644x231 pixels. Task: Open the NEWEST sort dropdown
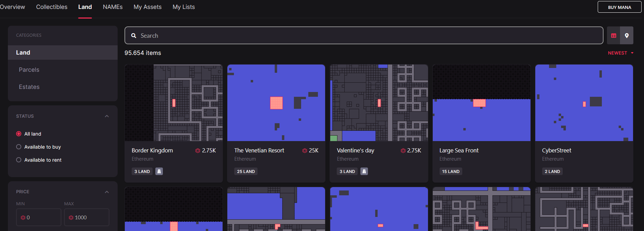tap(620, 53)
